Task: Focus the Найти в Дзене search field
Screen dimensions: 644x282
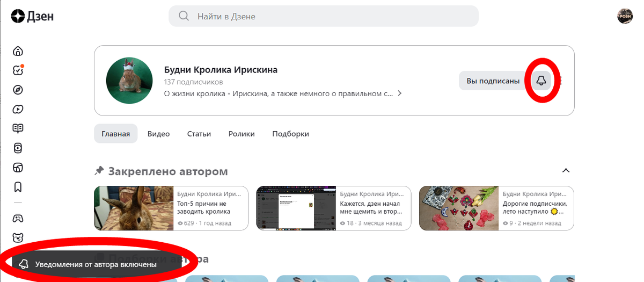Action: click(x=324, y=16)
